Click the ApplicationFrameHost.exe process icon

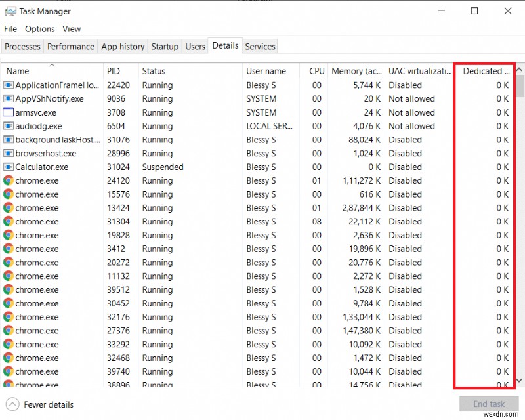(7, 85)
